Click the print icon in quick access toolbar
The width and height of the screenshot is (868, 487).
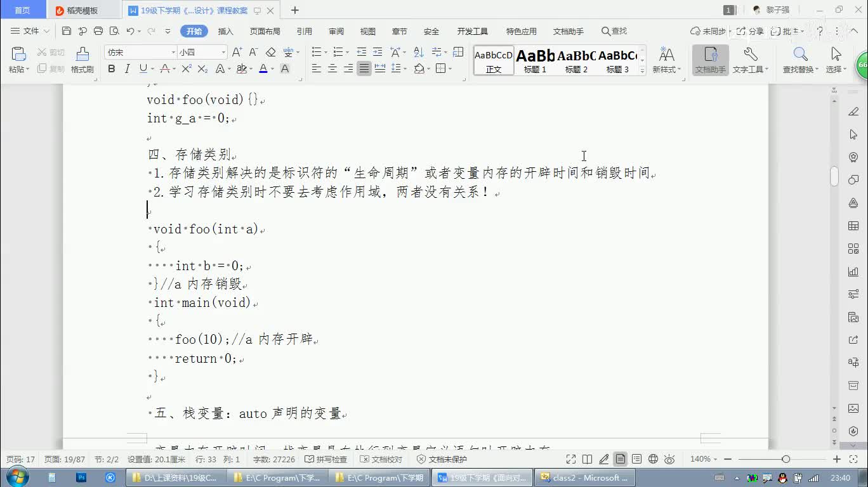tap(98, 31)
